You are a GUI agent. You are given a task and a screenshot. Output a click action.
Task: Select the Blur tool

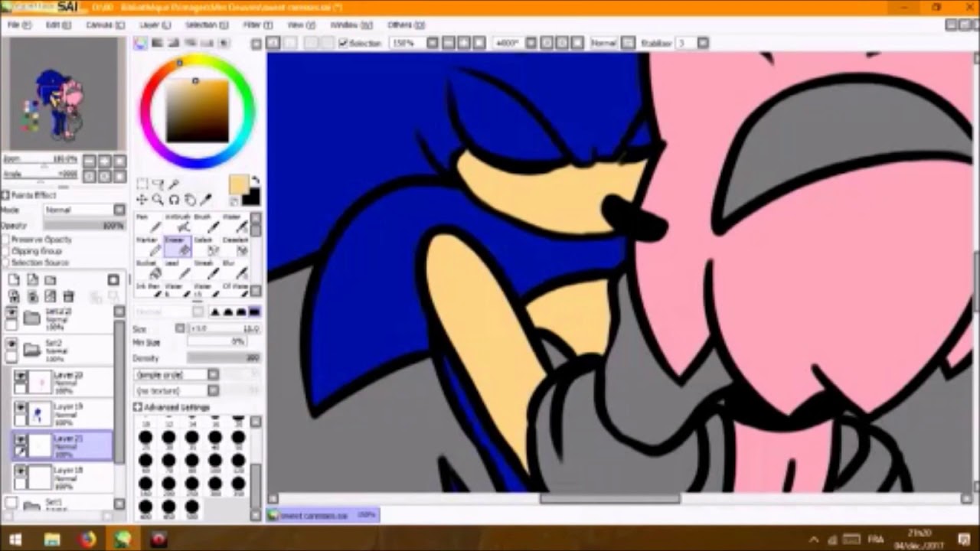(234, 269)
